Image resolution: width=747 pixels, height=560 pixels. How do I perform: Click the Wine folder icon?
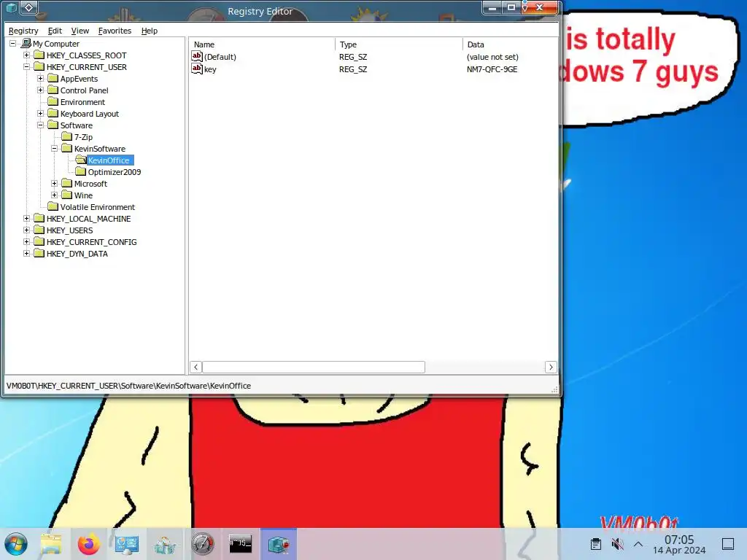(66, 195)
